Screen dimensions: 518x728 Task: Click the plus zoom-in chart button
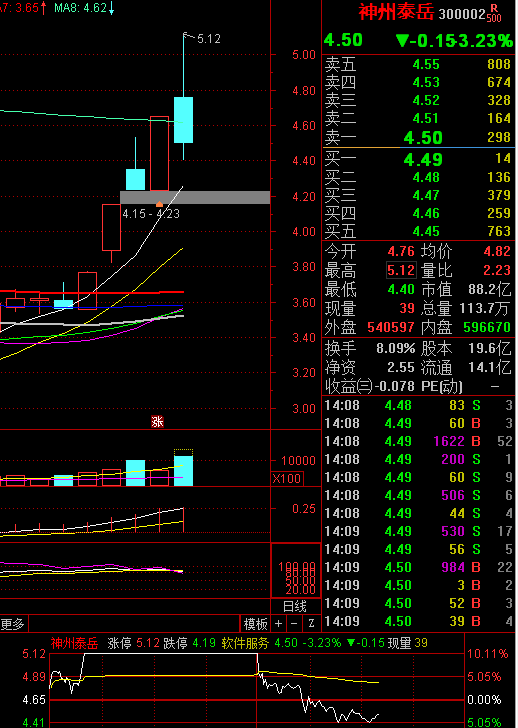click(278, 624)
